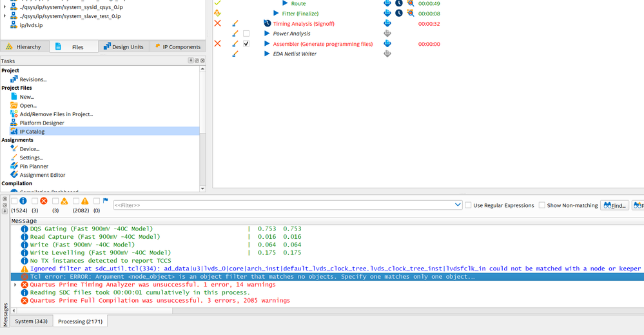Toggle Use Regular Expressions checkbox

469,205
